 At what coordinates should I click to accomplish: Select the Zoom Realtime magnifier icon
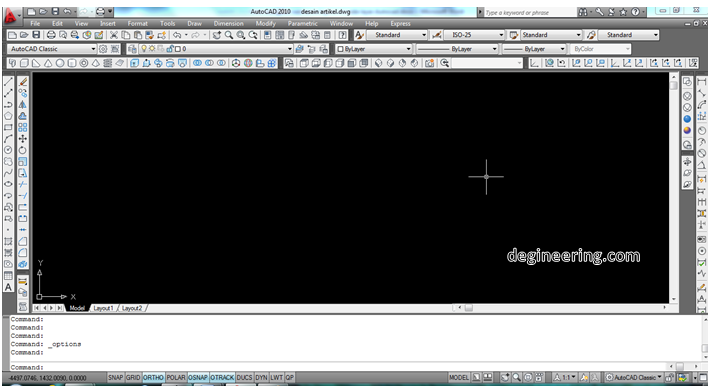coord(229,35)
